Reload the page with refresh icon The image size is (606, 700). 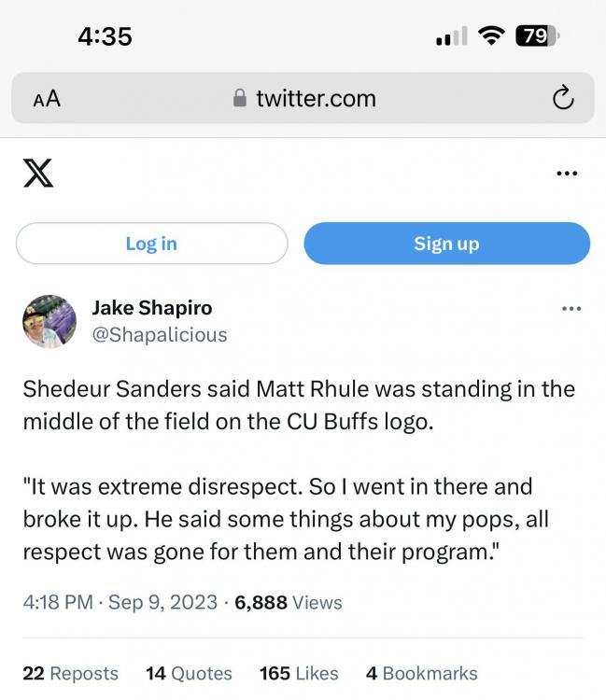tap(562, 98)
